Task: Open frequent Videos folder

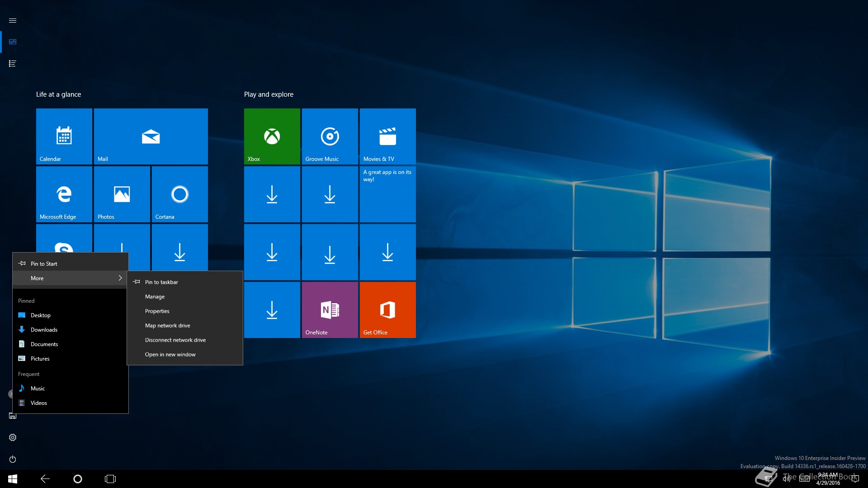Action: tap(71, 403)
